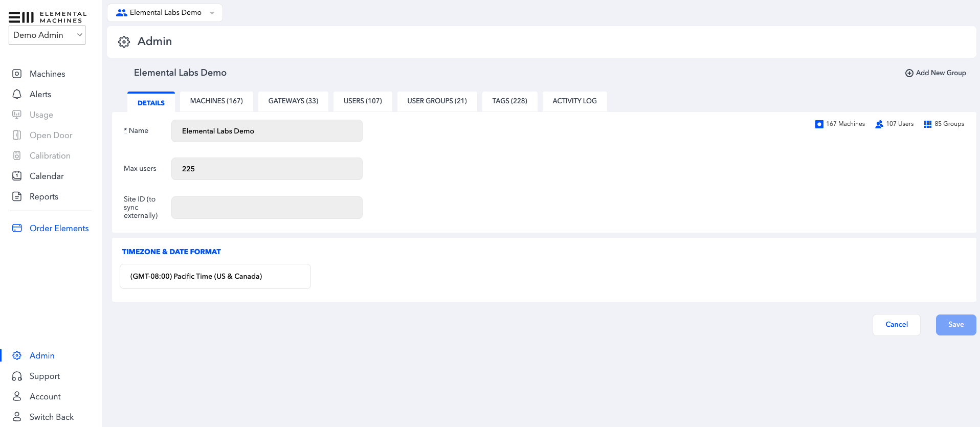This screenshot has width=980, height=427.
Task: Expand the Elemental Labs Demo group selector arrow
Action: coord(212,13)
